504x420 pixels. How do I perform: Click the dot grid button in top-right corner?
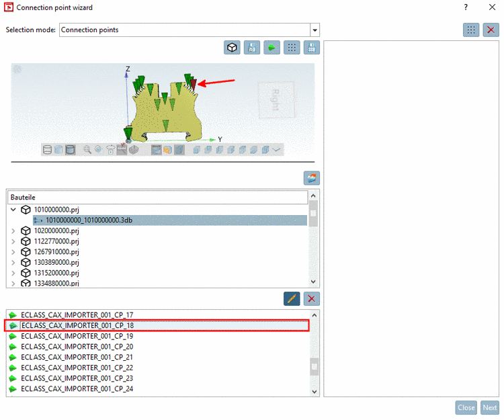[x=471, y=30]
